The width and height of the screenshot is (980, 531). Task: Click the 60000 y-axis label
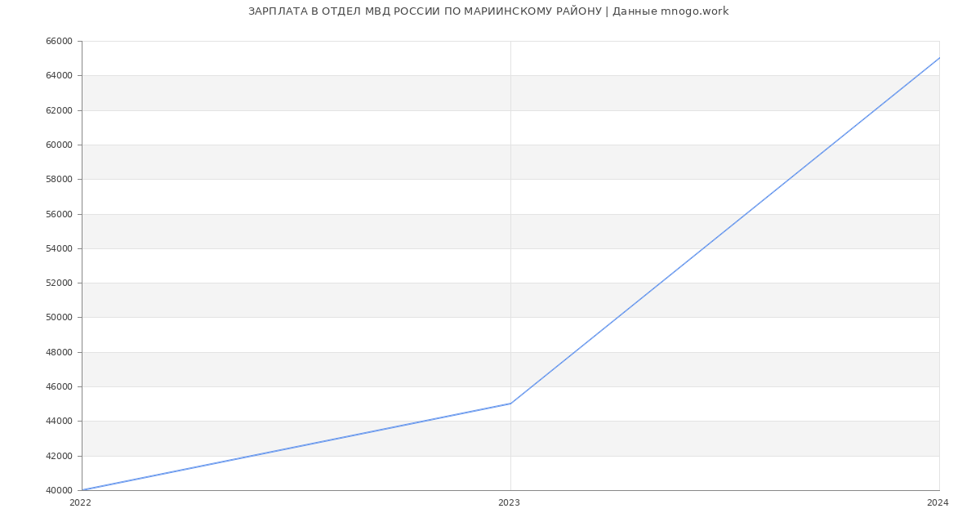tap(59, 145)
